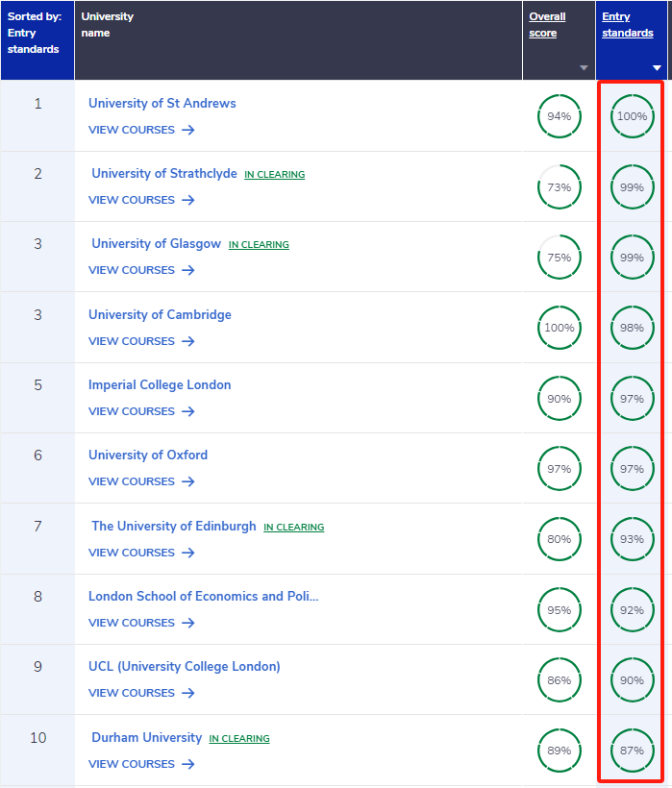Screen dimensions: 672x788
Task: Open The University of Edinburgh link
Action: tap(173, 527)
